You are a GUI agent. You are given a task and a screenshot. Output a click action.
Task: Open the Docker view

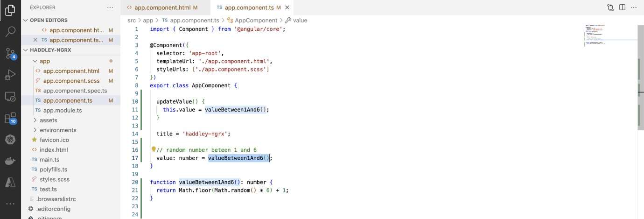[10, 161]
